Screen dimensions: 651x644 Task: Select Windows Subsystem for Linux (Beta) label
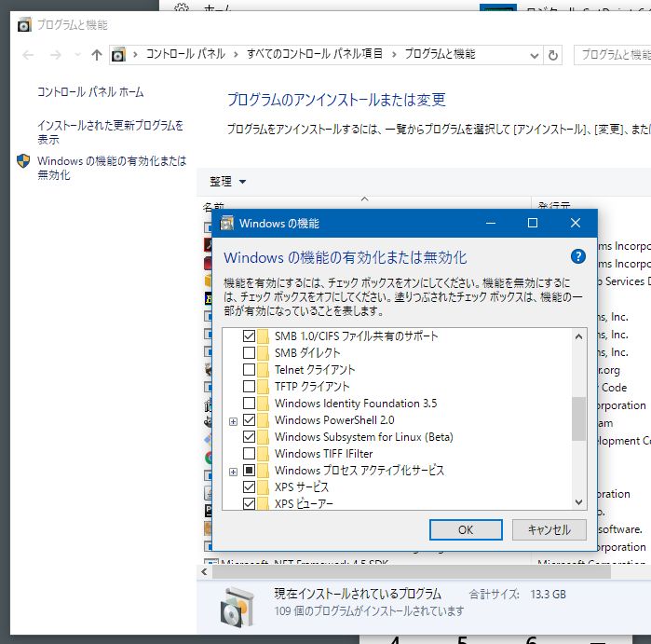(x=364, y=437)
